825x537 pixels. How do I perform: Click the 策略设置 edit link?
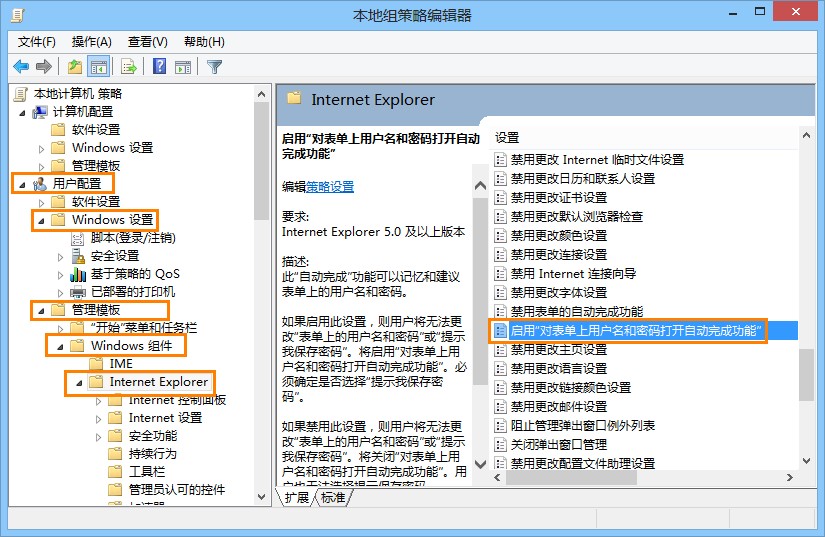click(x=330, y=186)
